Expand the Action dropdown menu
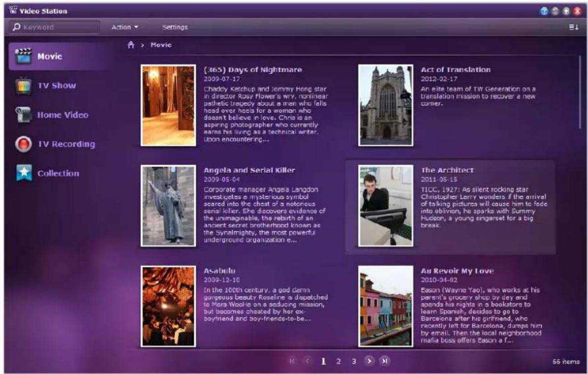This screenshot has height=374, width=588. [125, 27]
